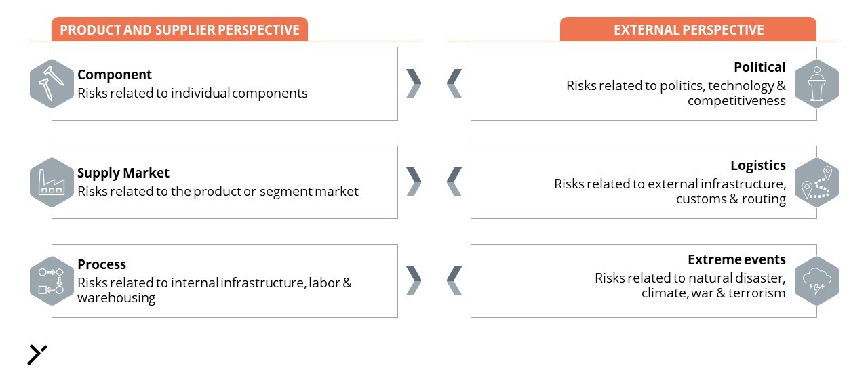The width and height of the screenshot is (868, 374).
Task: Select the Product and Supplier Perspective header tab
Action: [x=180, y=29]
